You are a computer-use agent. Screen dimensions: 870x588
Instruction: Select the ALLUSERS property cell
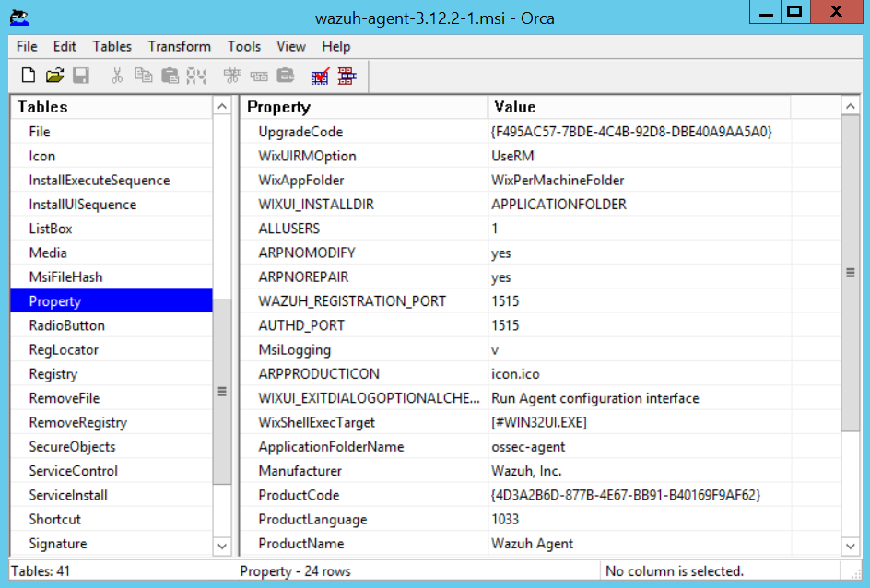click(x=364, y=229)
